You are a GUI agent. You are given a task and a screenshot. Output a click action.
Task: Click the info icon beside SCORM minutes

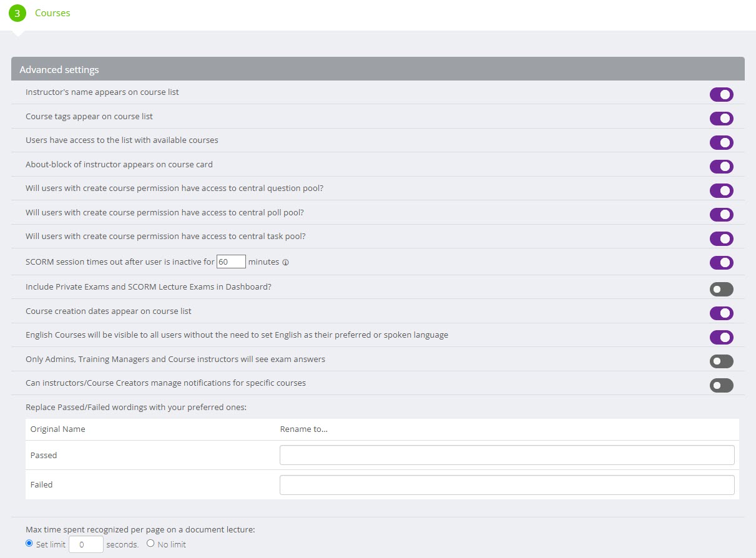285,263
